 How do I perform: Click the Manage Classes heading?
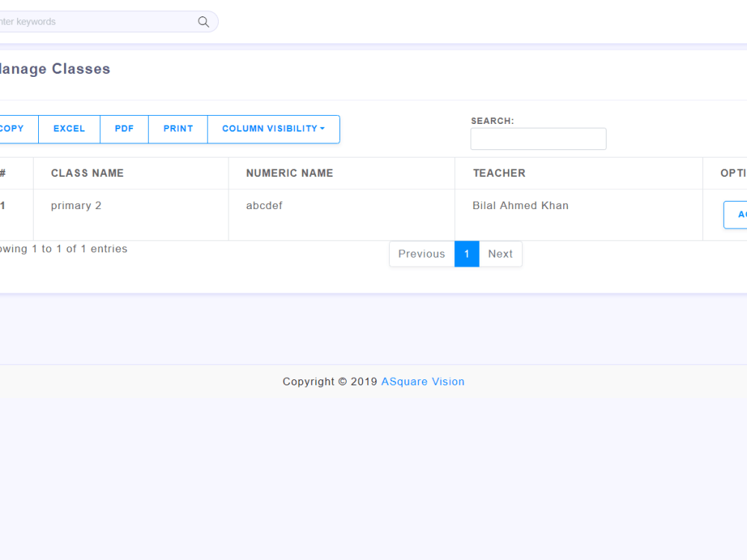(x=55, y=69)
